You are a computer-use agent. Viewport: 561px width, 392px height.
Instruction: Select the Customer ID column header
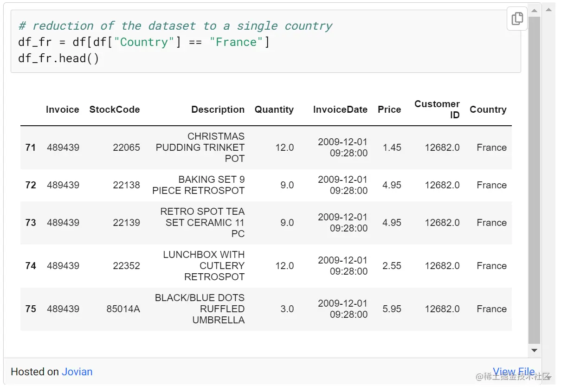[x=437, y=109]
